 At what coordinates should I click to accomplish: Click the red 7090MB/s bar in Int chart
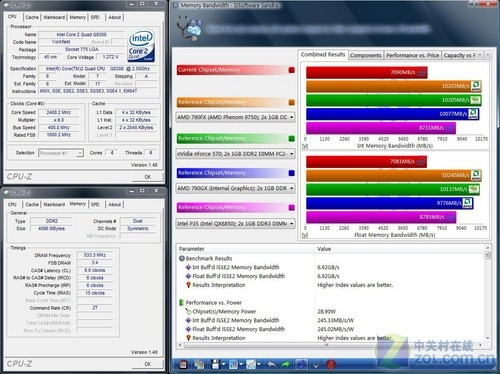click(367, 72)
